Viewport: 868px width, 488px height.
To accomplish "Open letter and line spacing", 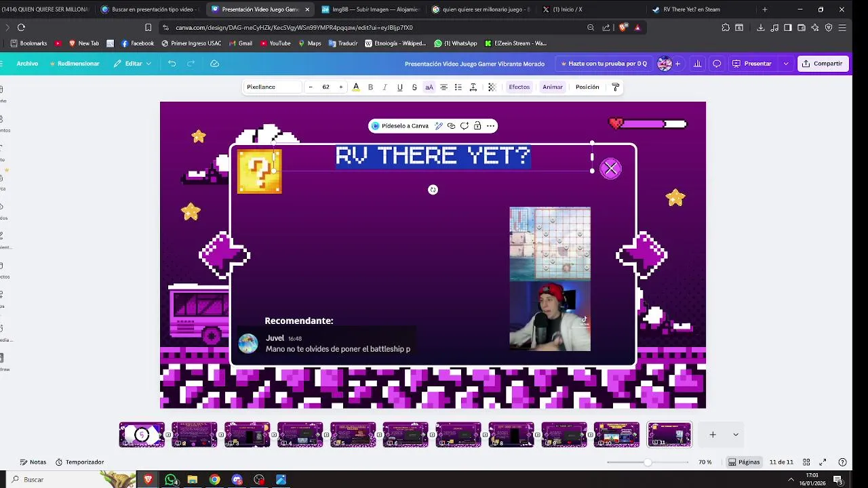I will (473, 87).
